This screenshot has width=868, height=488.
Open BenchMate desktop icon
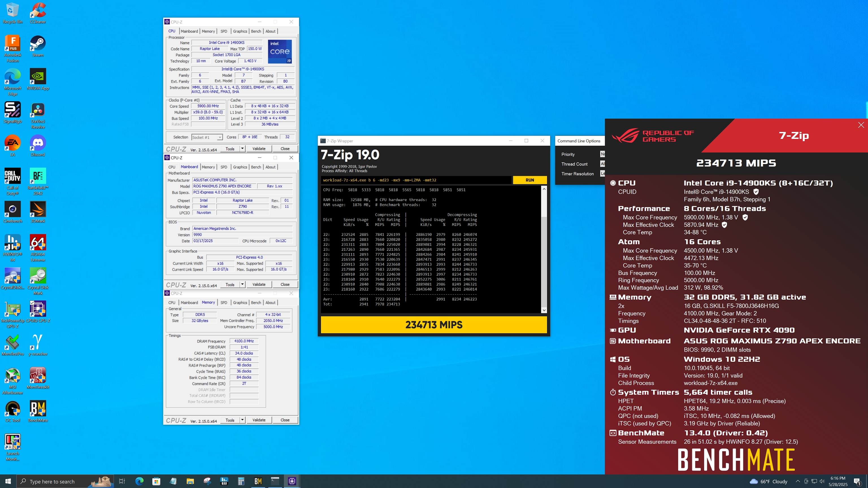[38, 411]
